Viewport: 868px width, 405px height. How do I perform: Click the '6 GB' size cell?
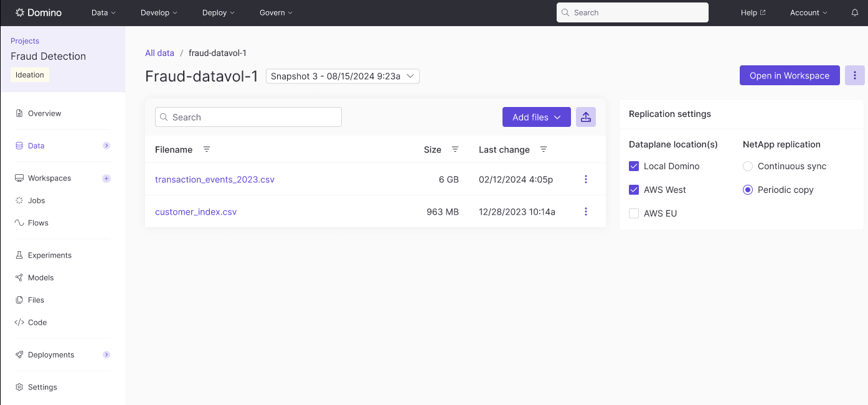(449, 179)
